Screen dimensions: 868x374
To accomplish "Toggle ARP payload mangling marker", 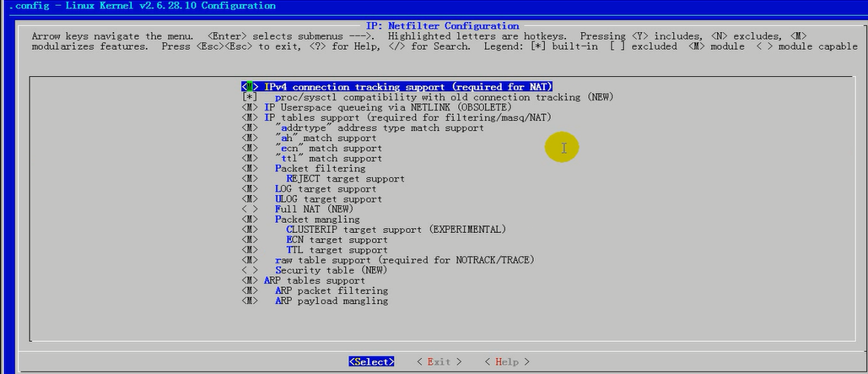I will pos(250,301).
